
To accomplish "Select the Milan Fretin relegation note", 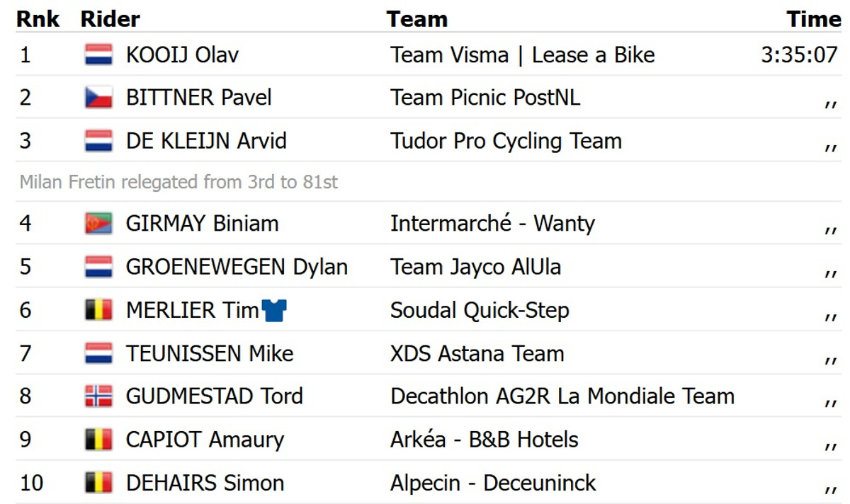I will click(178, 183).
